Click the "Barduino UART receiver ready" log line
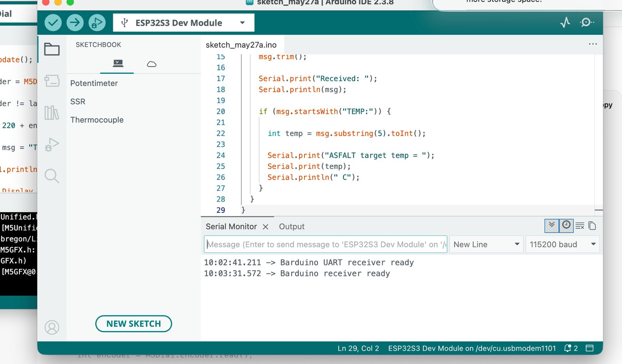The image size is (622, 364). pyautogui.click(x=309, y=263)
